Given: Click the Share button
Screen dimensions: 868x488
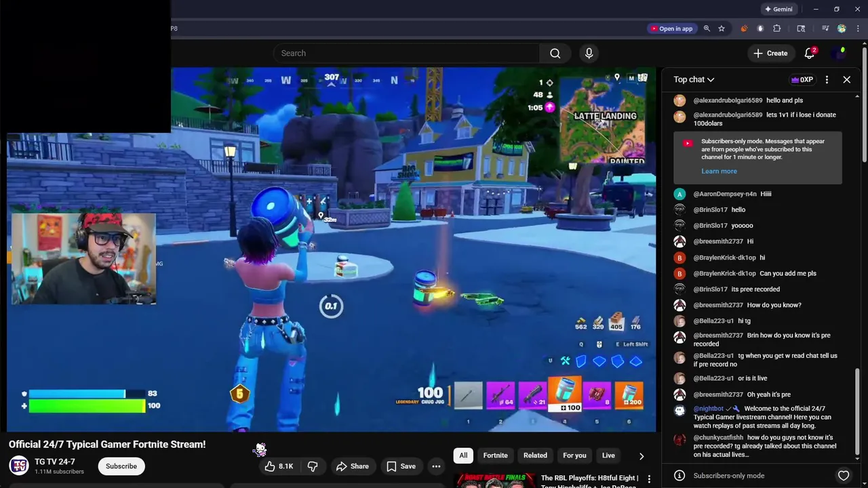Looking at the screenshot, I should point(352,466).
